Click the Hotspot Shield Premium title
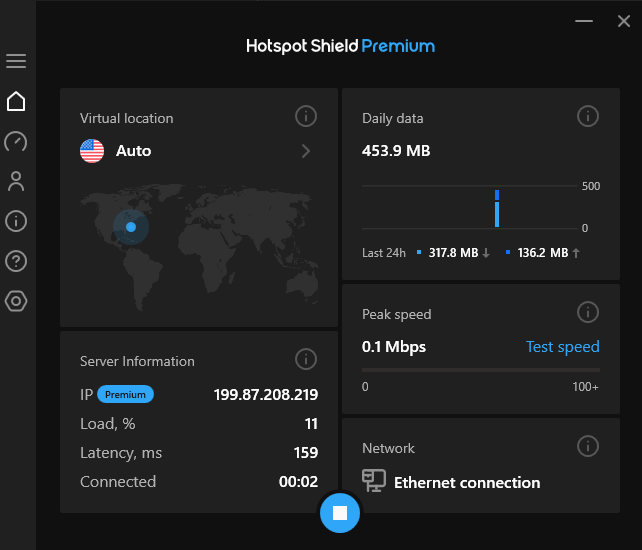 coord(340,46)
